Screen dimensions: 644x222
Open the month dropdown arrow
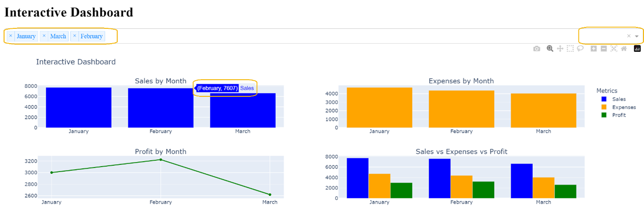click(637, 36)
